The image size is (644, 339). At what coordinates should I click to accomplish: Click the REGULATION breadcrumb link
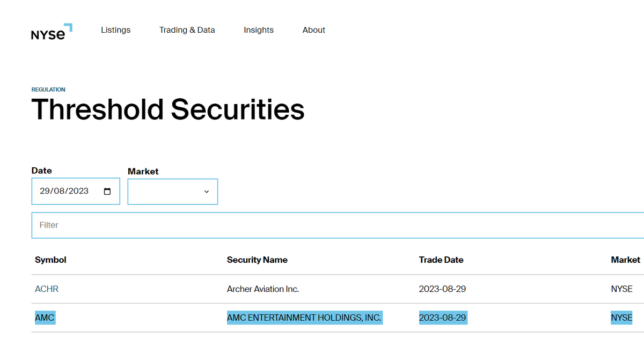[48, 90]
